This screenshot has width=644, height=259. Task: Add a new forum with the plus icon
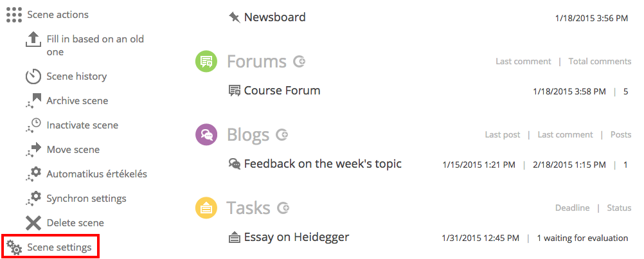(x=299, y=62)
